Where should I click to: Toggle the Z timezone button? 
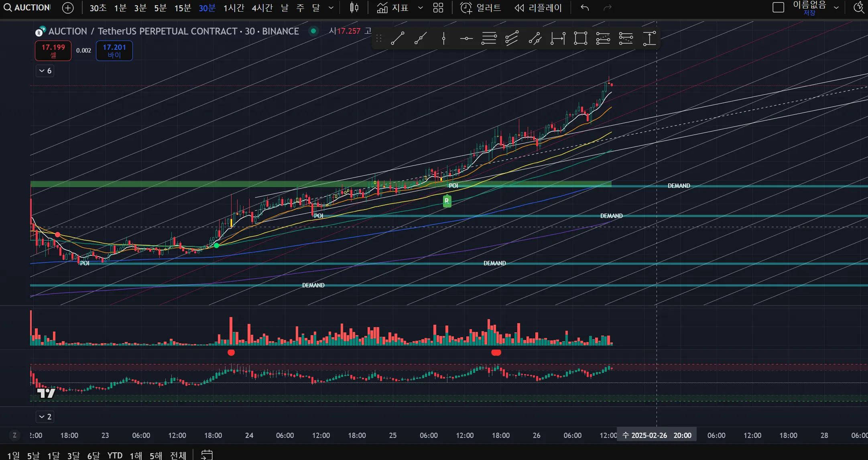click(x=14, y=435)
